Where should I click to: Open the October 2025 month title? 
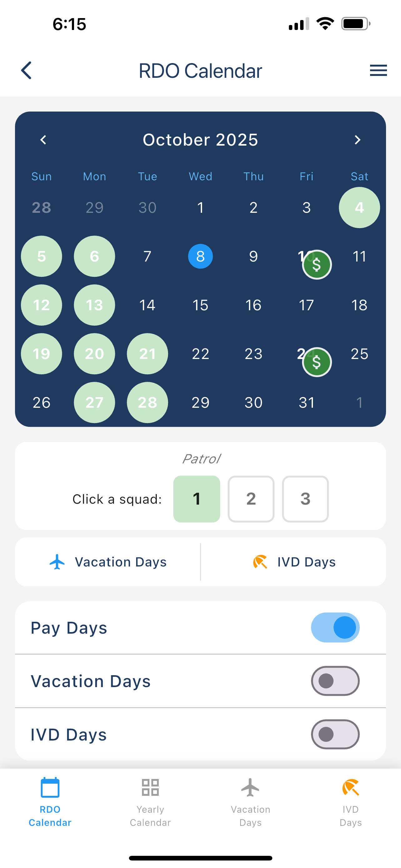[200, 140]
